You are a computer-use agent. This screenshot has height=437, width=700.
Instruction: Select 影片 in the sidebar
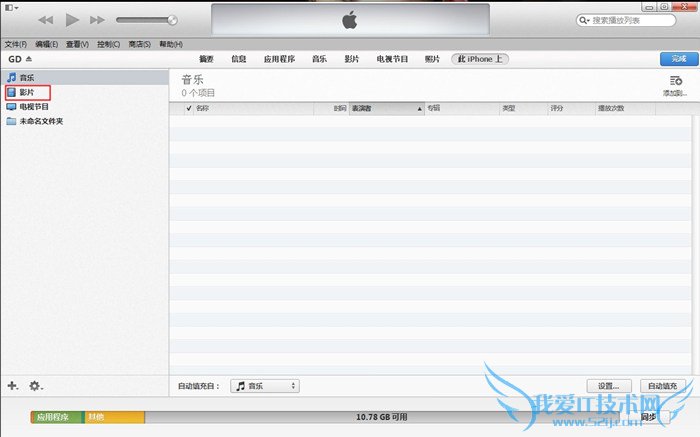[x=27, y=92]
